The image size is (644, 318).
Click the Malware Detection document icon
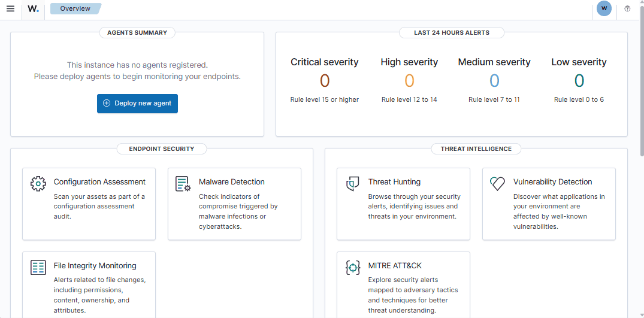tap(183, 184)
